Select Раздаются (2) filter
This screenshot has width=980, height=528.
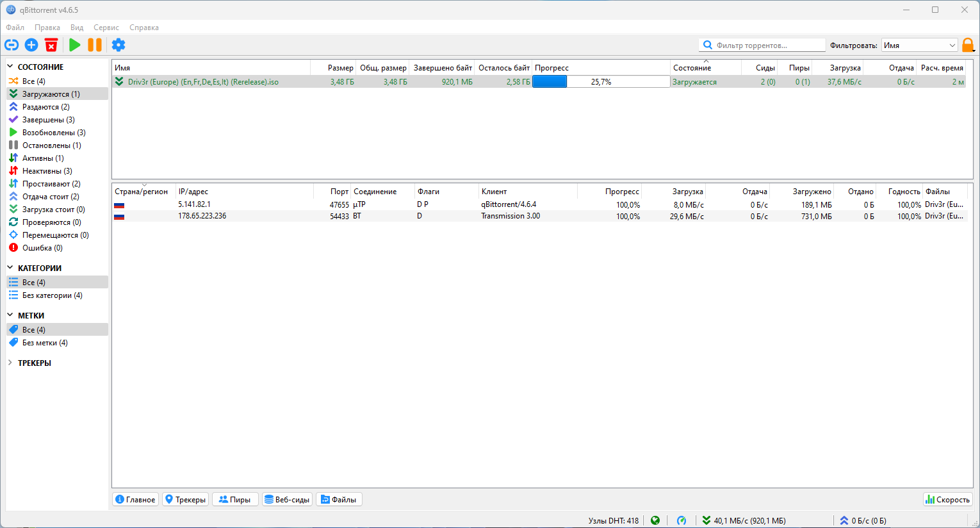(57, 107)
